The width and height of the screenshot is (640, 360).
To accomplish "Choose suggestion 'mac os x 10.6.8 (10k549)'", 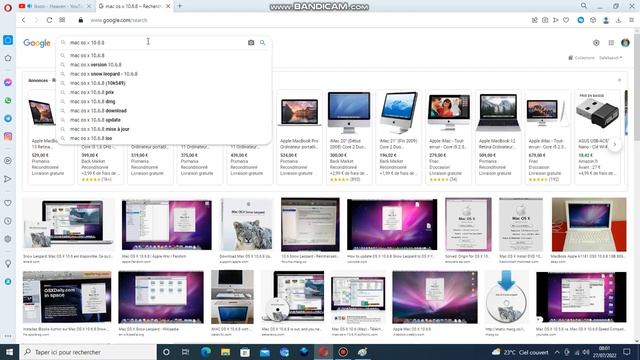I will [165, 83].
